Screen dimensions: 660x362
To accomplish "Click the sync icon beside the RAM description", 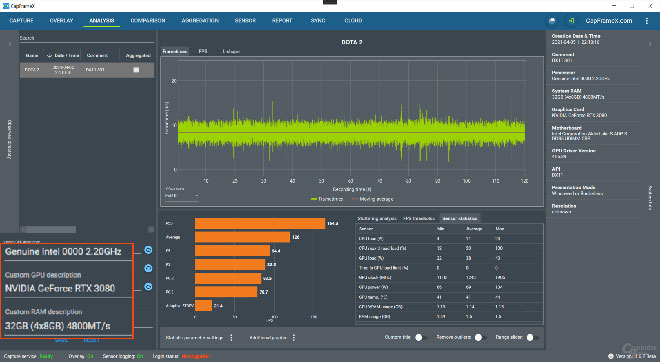I will pyautogui.click(x=148, y=287).
